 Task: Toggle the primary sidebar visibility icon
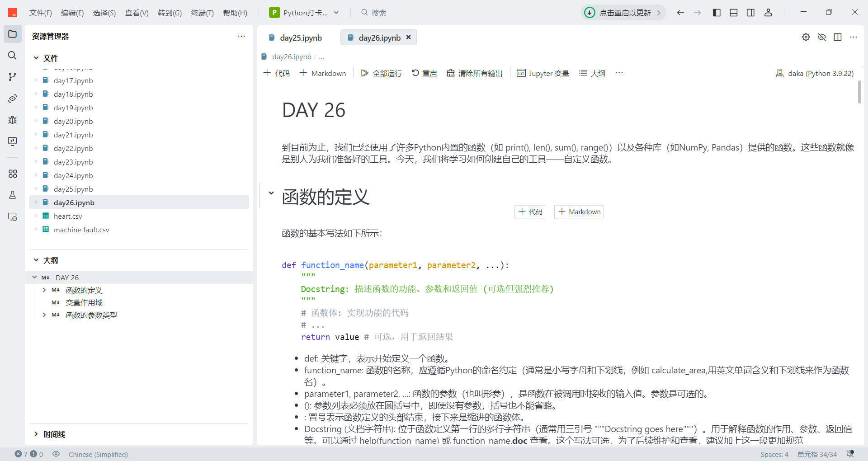[x=716, y=12]
